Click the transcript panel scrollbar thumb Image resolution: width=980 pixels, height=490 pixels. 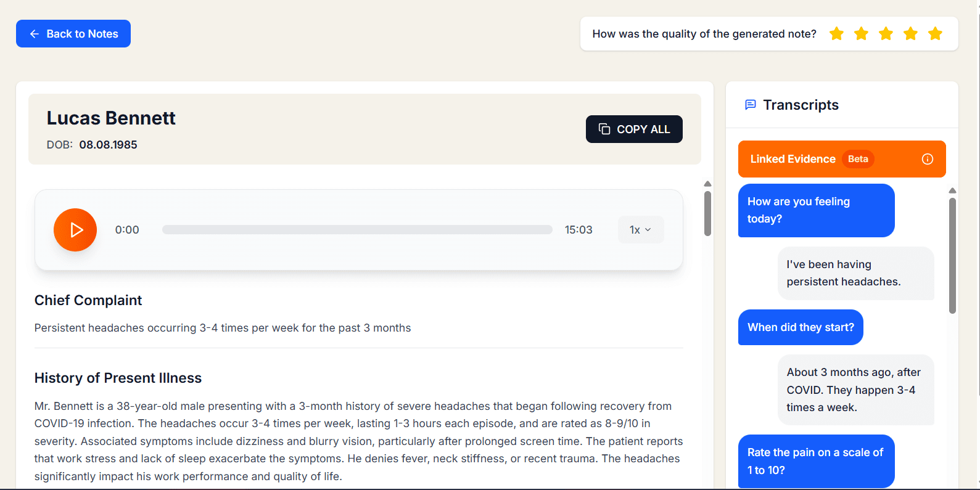[x=952, y=255]
